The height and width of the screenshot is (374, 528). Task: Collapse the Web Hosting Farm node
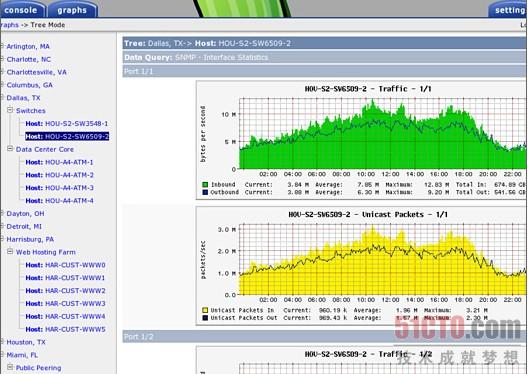pos(10,252)
